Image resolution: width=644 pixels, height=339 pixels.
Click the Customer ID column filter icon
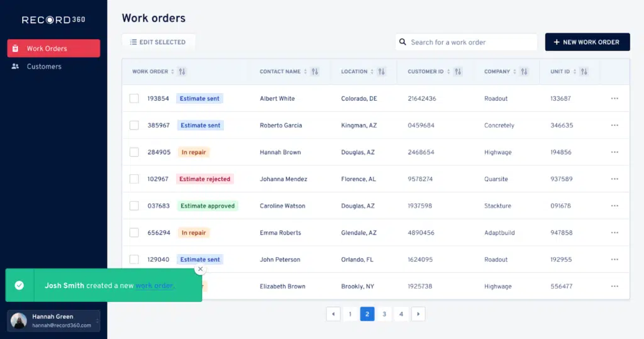point(458,72)
